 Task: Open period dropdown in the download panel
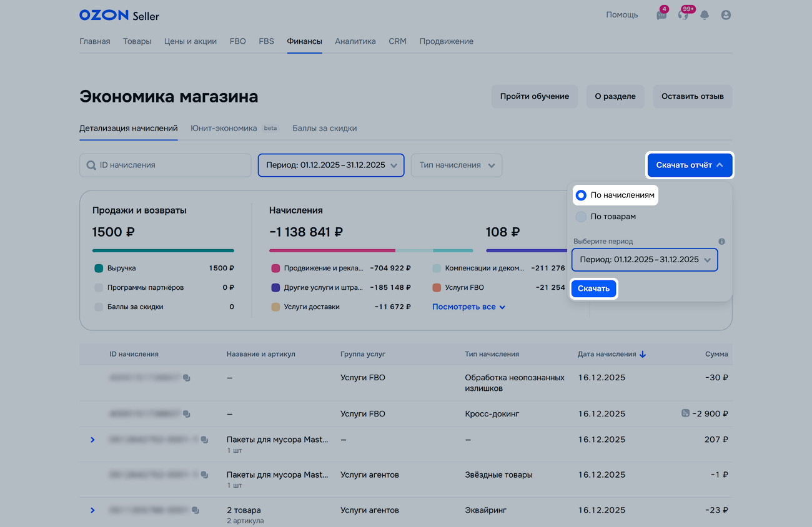coord(645,260)
